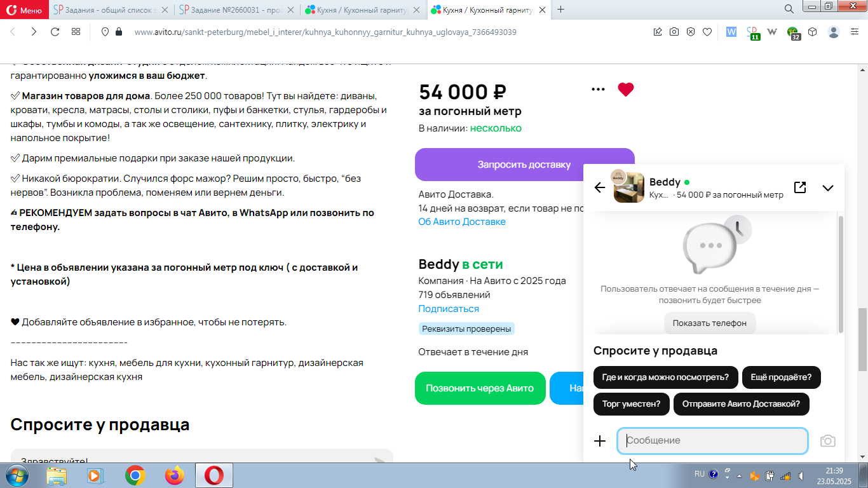Reload the page with refresh icon
Viewport: 868px width, 488px height.
55,32
